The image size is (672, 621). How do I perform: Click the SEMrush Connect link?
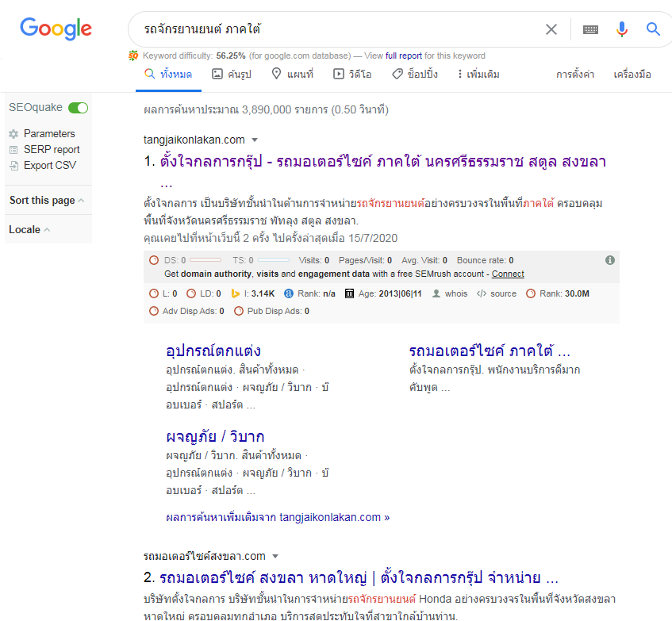point(508,274)
